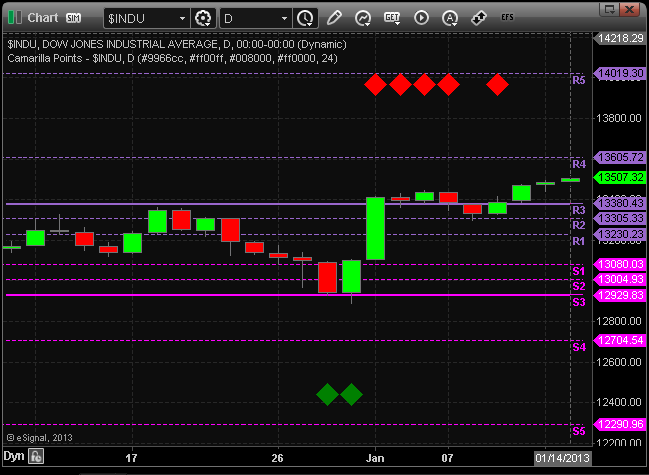Click the 12929.83 S3 price tag
649x475 pixels.
point(620,295)
